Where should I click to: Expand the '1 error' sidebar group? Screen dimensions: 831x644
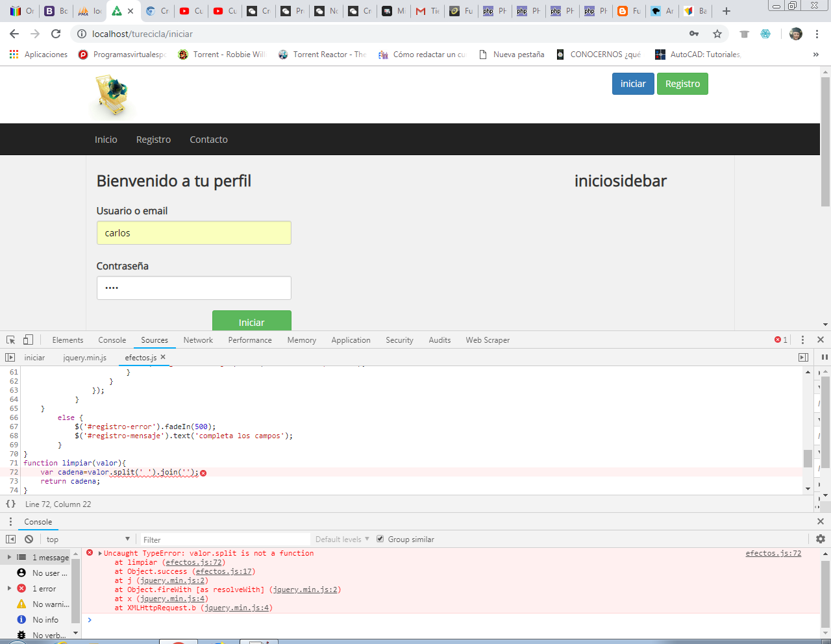(x=9, y=588)
